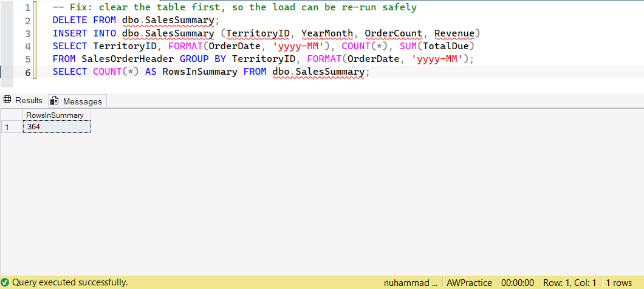Screen dimensions: 644x289
Task: Click the INSERT keyword on line 3
Action: coord(70,33)
